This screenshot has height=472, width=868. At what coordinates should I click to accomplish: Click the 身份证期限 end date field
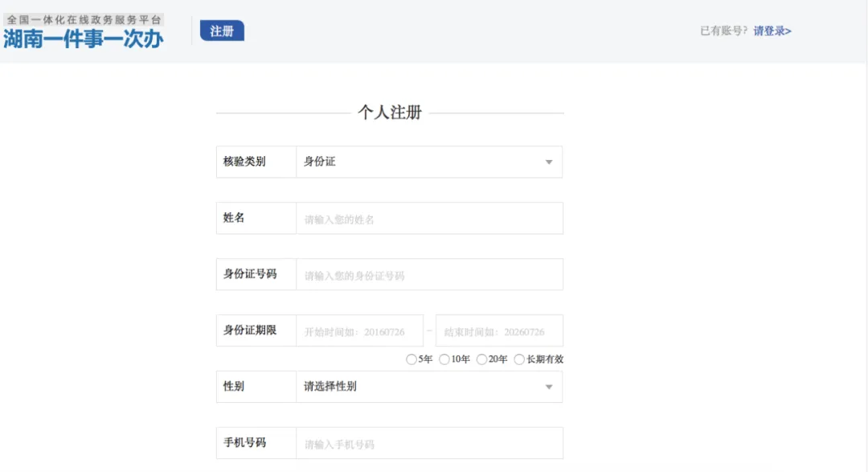point(499,330)
